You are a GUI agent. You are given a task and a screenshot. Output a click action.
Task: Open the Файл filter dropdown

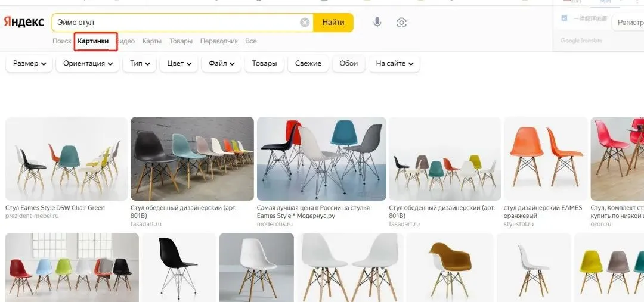221,64
